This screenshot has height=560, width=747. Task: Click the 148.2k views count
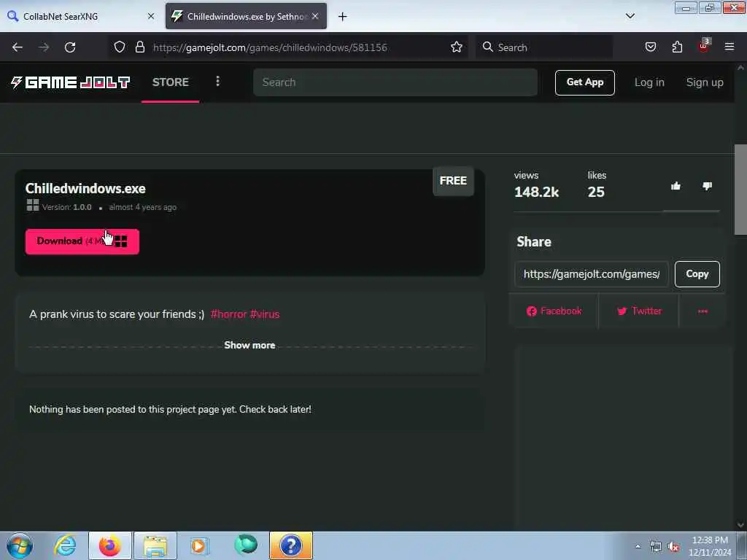(x=536, y=192)
